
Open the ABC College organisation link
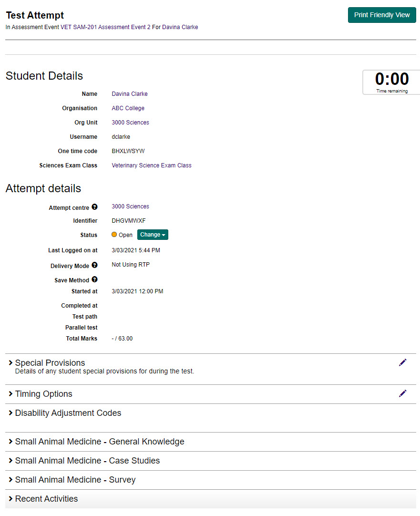128,108
